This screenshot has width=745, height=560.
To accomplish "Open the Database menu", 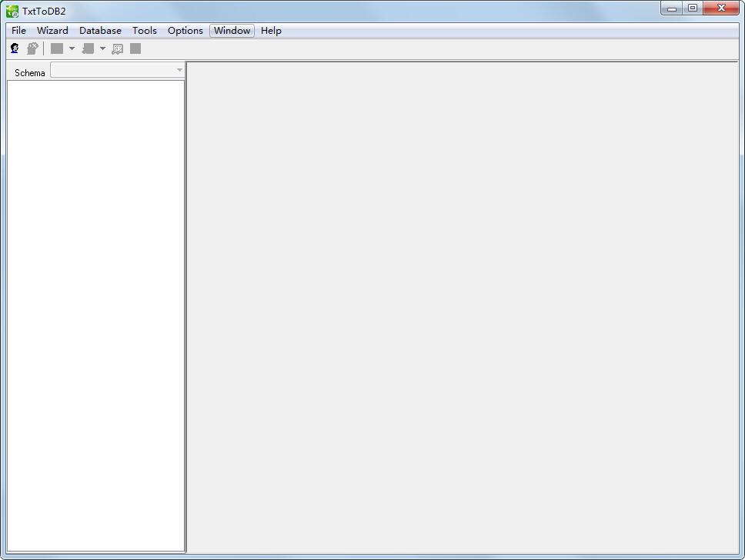I will (100, 31).
